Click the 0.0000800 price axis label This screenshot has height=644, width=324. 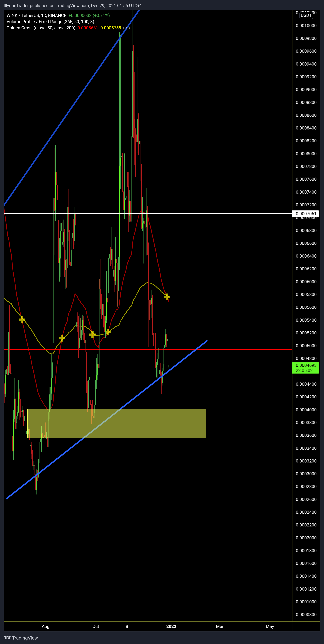[306, 615]
